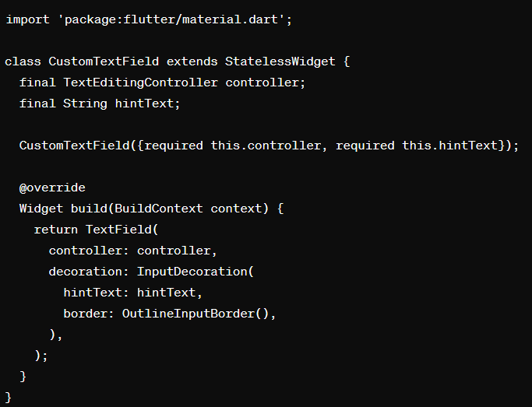Click the 'final String hintText' line
Viewport: 532px width, 407px height.
100,104
